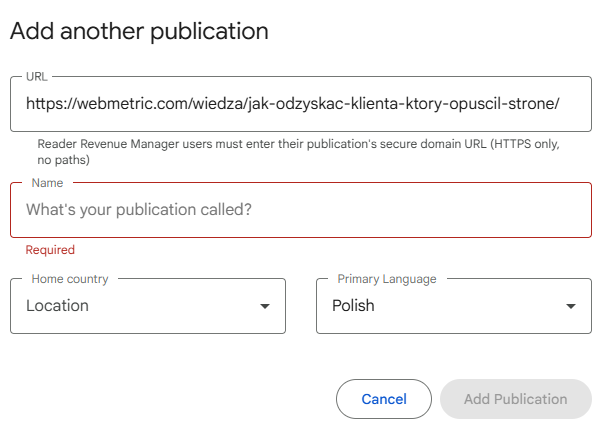Click the red 'Name' field label
The width and height of the screenshot is (604, 437).
click(47, 183)
